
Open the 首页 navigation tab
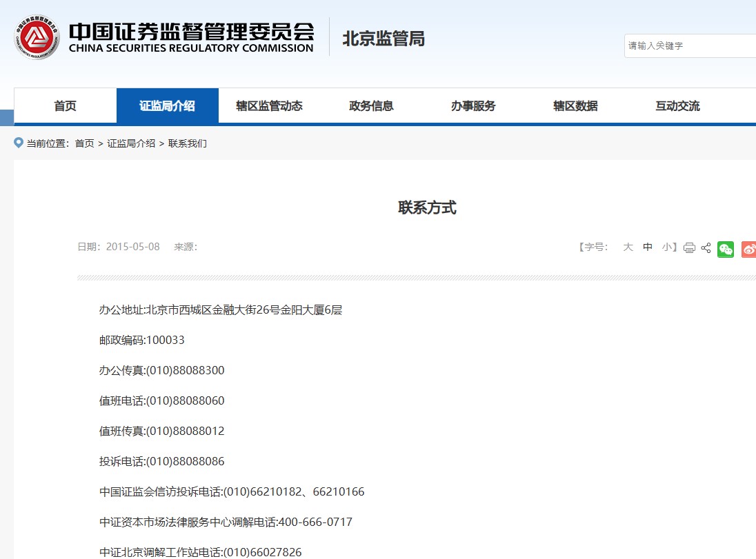(x=66, y=105)
